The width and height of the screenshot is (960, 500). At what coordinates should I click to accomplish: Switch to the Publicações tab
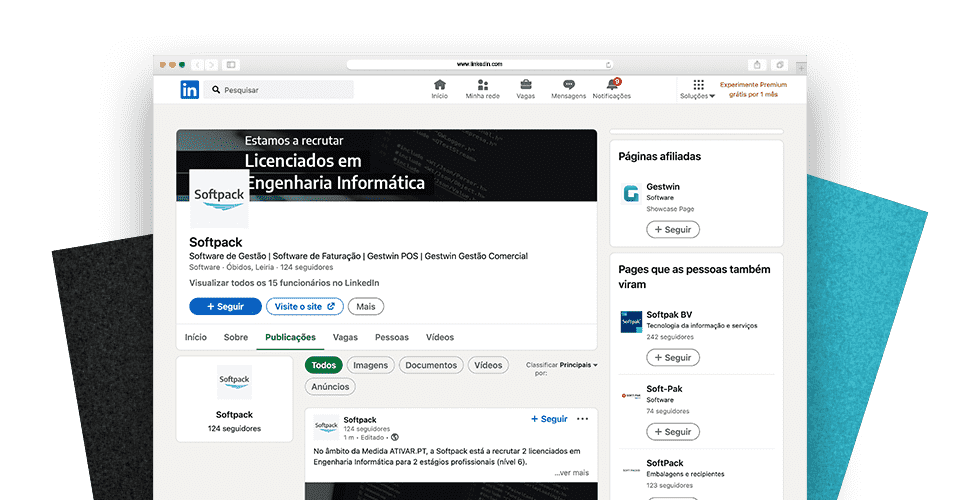(290, 337)
